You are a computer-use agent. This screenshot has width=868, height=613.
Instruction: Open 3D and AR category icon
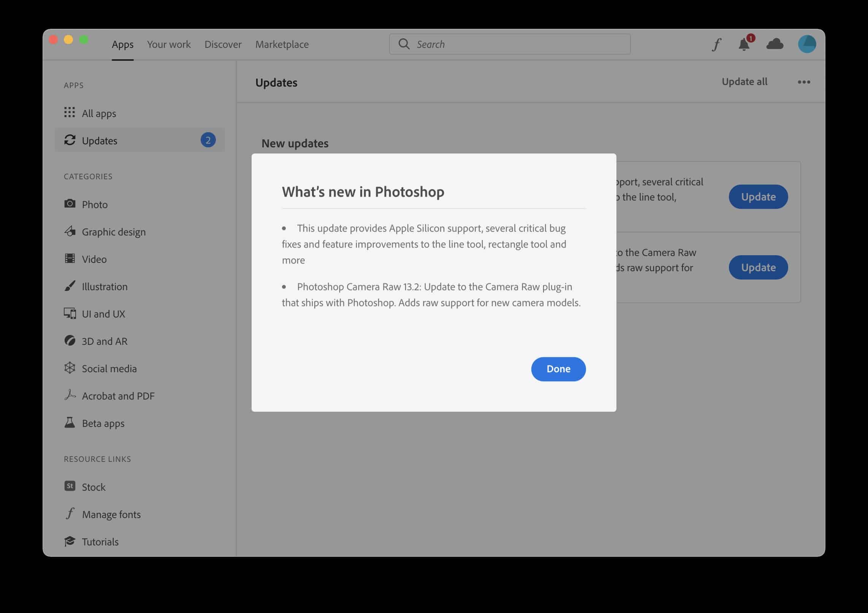70,340
